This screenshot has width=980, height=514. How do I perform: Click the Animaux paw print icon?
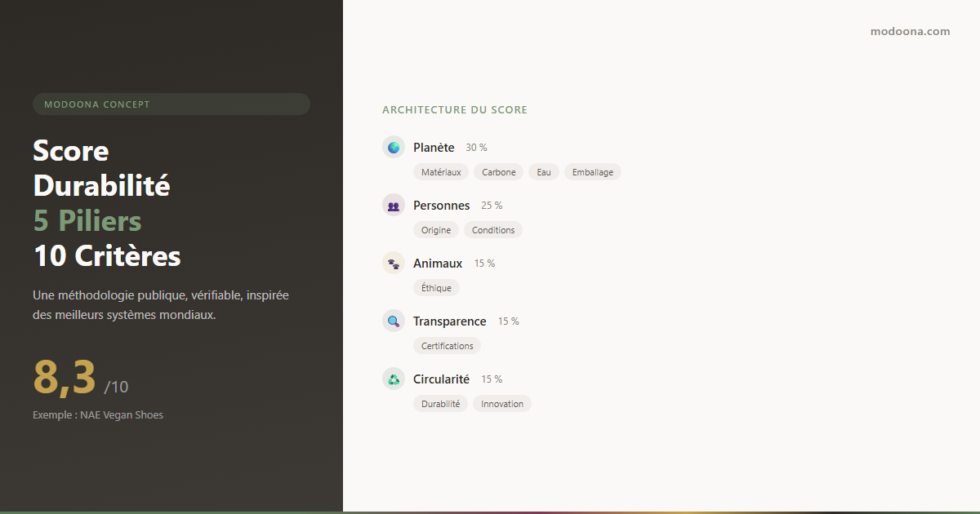(x=394, y=264)
